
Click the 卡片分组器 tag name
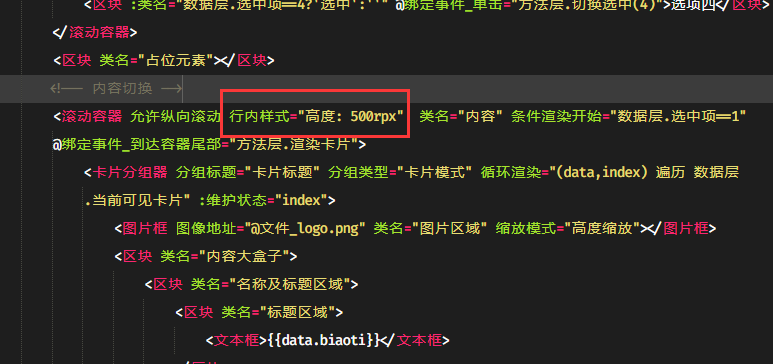pyautogui.click(x=130, y=173)
